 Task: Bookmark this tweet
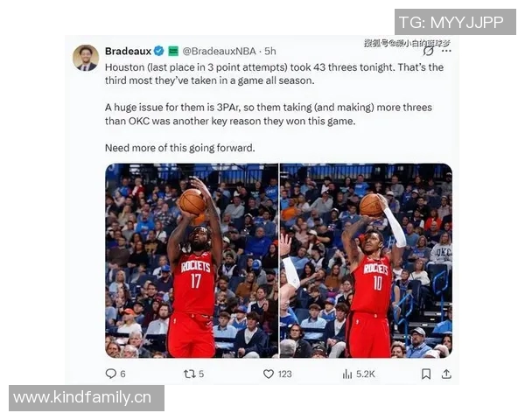426,374
